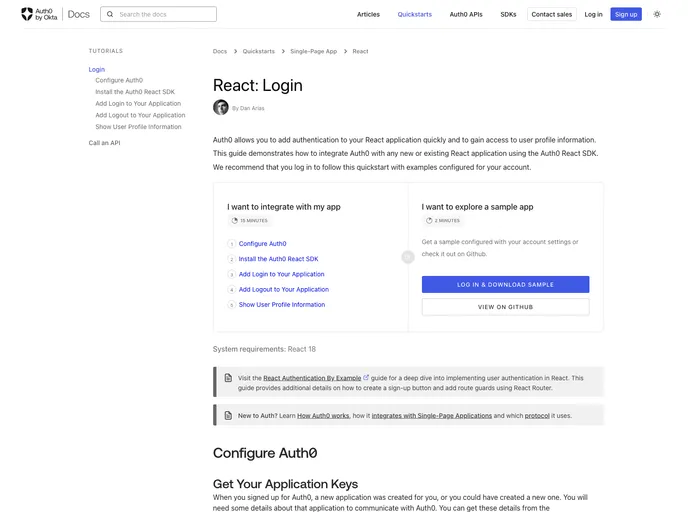Expand the Call an API tutorial
Viewport: 688px width, 512px height.
pyautogui.click(x=104, y=143)
